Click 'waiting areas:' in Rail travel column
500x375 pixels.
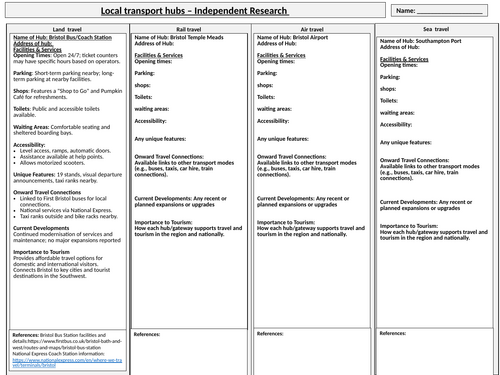pos(152,109)
